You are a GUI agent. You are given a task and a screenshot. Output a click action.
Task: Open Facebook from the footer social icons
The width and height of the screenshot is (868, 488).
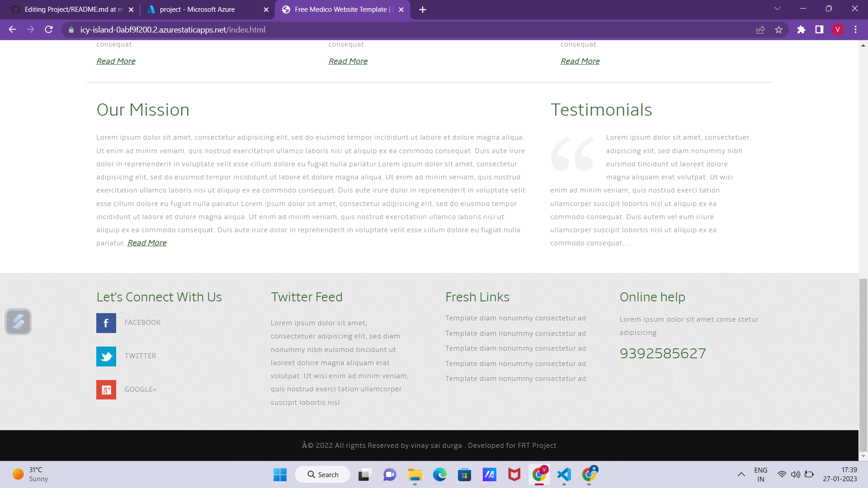pyautogui.click(x=106, y=323)
